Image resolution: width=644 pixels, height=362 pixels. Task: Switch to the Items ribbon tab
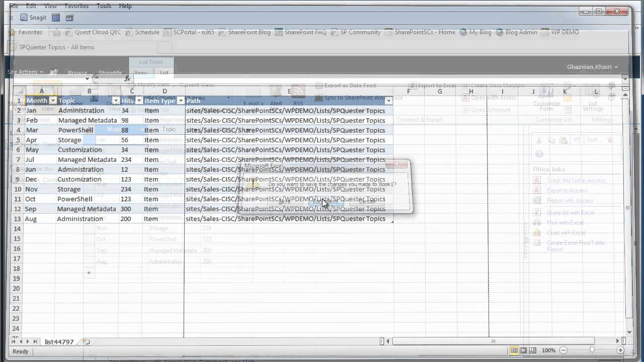[x=141, y=73]
